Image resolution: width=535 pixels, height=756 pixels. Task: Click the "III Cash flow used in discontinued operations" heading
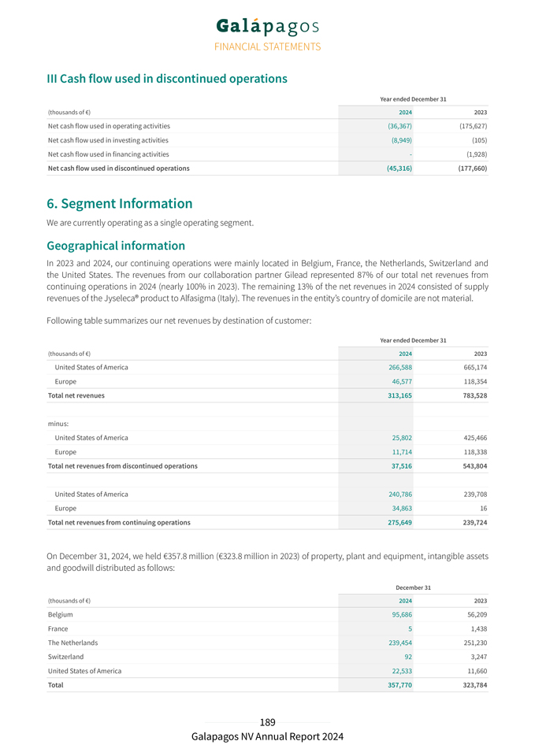point(167,79)
